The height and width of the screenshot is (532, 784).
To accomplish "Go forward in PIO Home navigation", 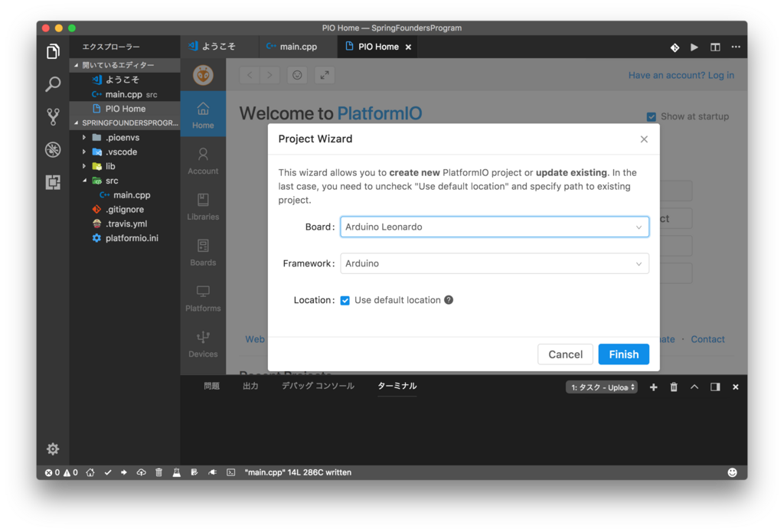I will coord(269,75).
